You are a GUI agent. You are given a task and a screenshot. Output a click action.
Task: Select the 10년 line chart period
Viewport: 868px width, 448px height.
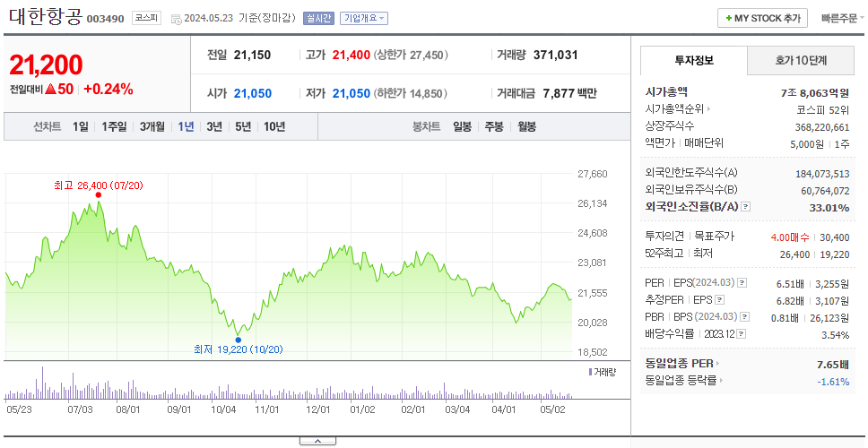click(x=274, y=126)
